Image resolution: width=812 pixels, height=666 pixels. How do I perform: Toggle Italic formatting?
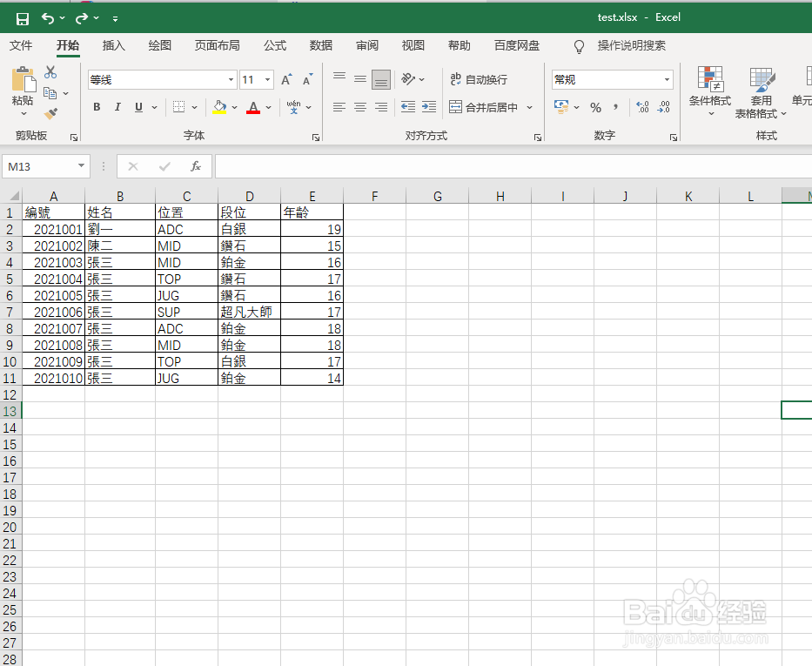tap(117, 107)
